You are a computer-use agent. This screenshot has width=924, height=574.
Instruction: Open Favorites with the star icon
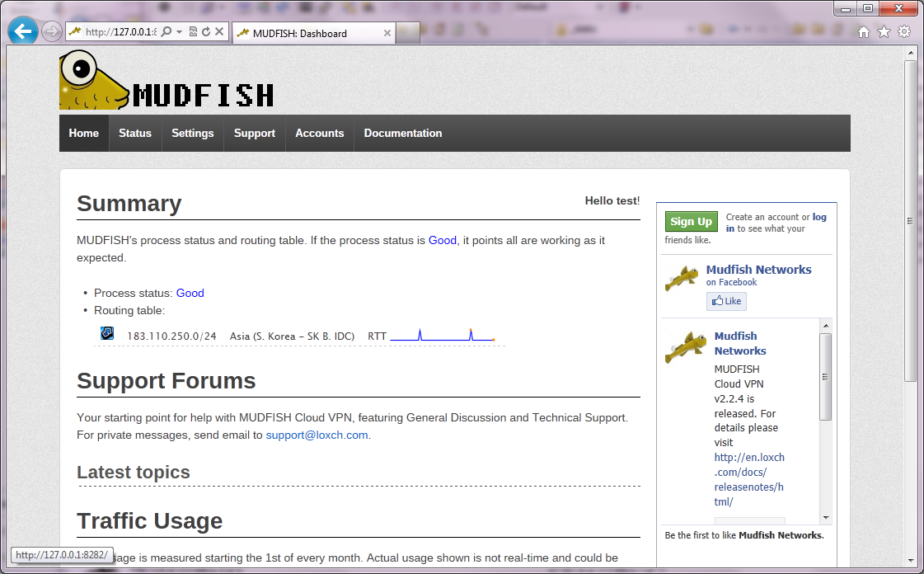coord(884,32)
